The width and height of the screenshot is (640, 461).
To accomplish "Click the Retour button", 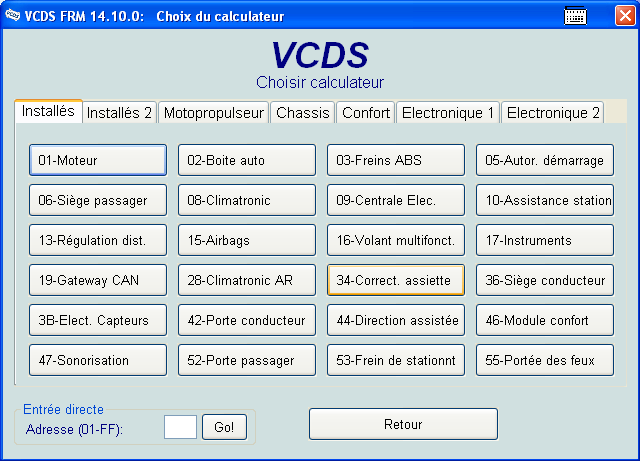I will pyautogui.click(x=403, y=424).
